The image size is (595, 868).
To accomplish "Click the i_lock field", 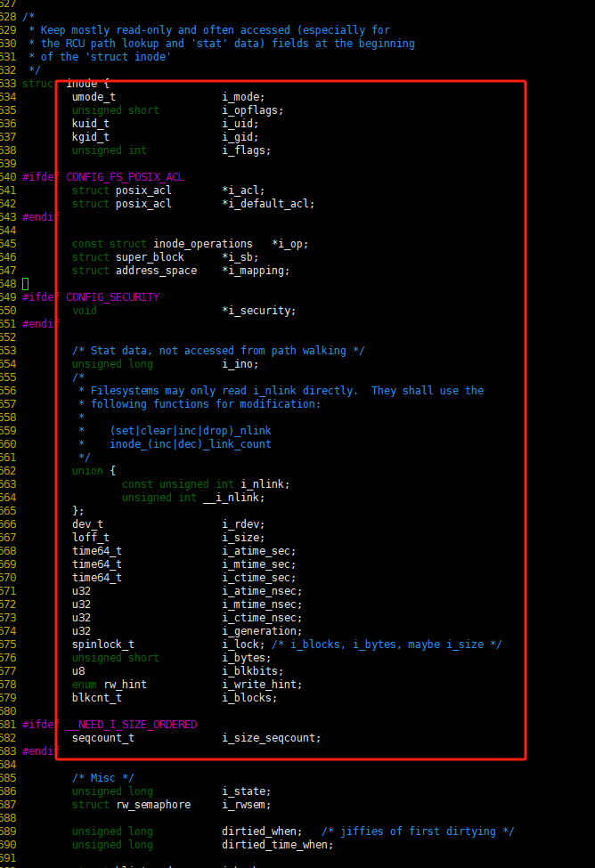I will [241, 645].
